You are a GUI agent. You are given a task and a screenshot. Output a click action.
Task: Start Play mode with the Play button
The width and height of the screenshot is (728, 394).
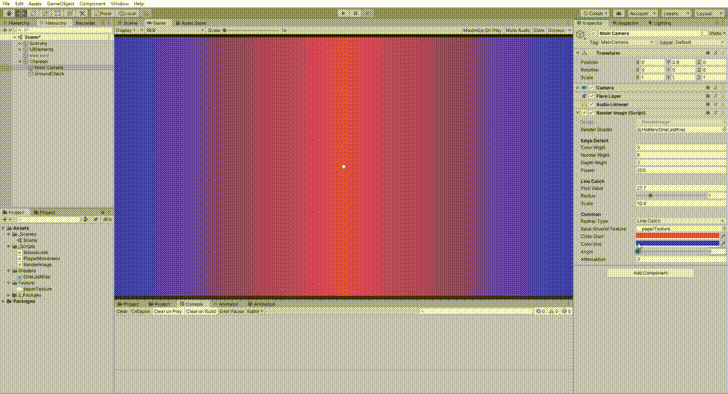pyautogui.click(x=344, y=13)
